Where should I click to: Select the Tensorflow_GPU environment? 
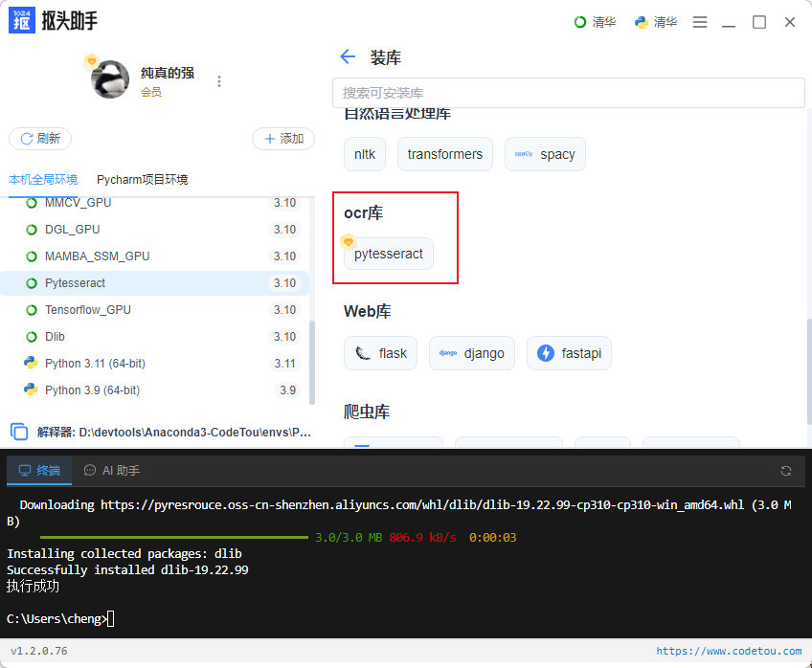point(154,310)
